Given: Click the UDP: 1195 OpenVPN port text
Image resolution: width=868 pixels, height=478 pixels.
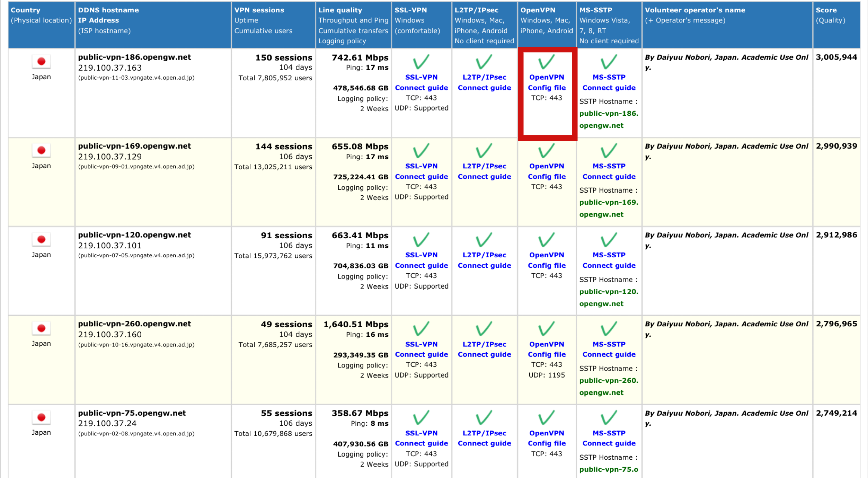Looking at the screenshot, I should point(547,375).
